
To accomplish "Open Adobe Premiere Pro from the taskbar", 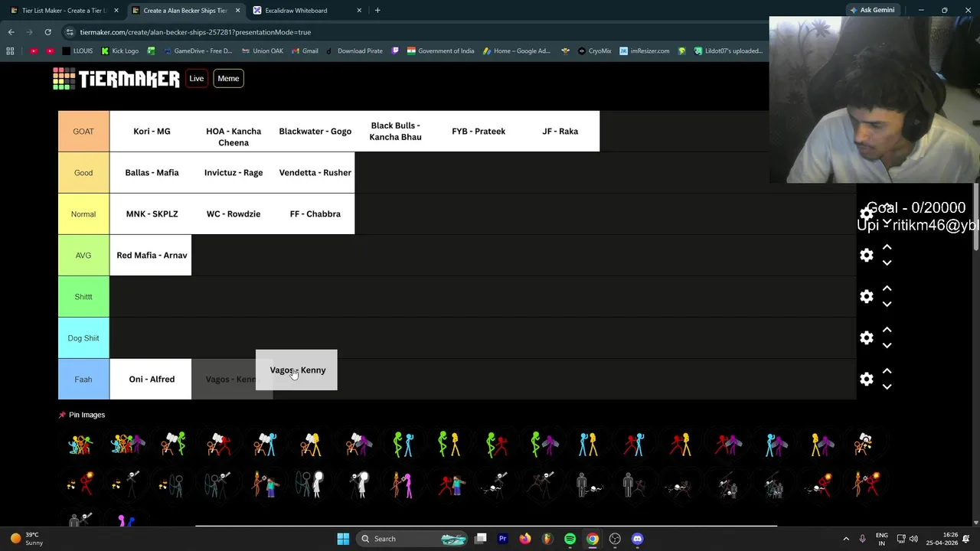I will [x=502, y=539].
